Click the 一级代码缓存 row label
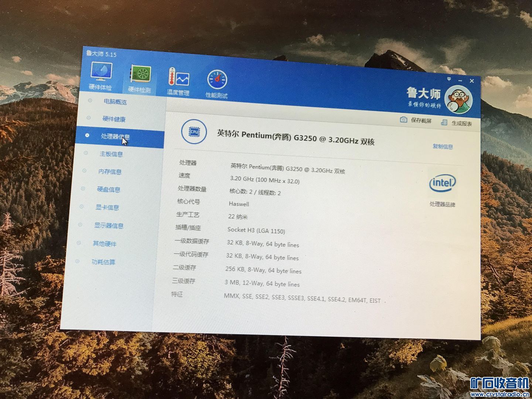532x399 pixels. pos(191,255)
